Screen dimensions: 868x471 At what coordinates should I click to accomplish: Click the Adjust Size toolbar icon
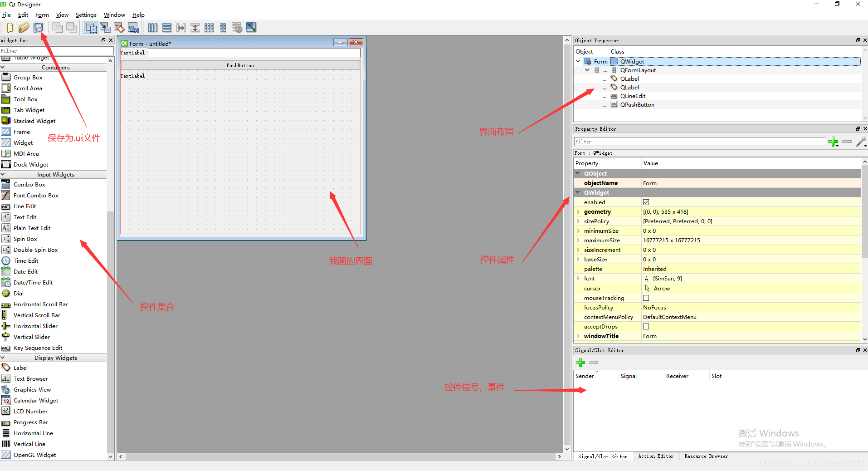coord(251,28)
